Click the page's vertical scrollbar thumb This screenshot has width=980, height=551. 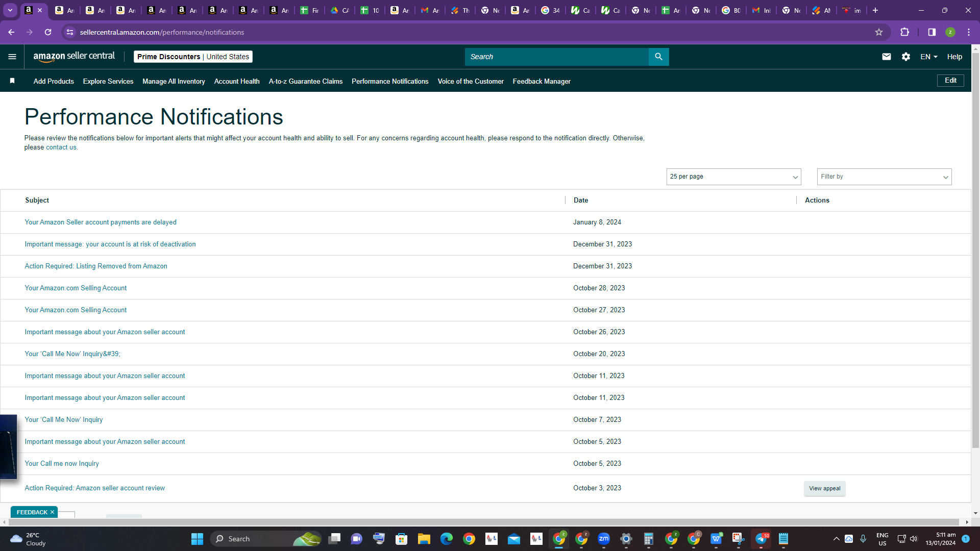[975, 250]
